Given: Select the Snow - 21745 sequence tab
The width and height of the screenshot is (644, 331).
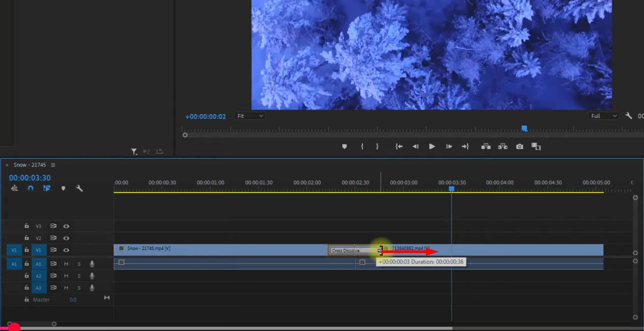Looking at the screenshot, I should coord(29,165).
